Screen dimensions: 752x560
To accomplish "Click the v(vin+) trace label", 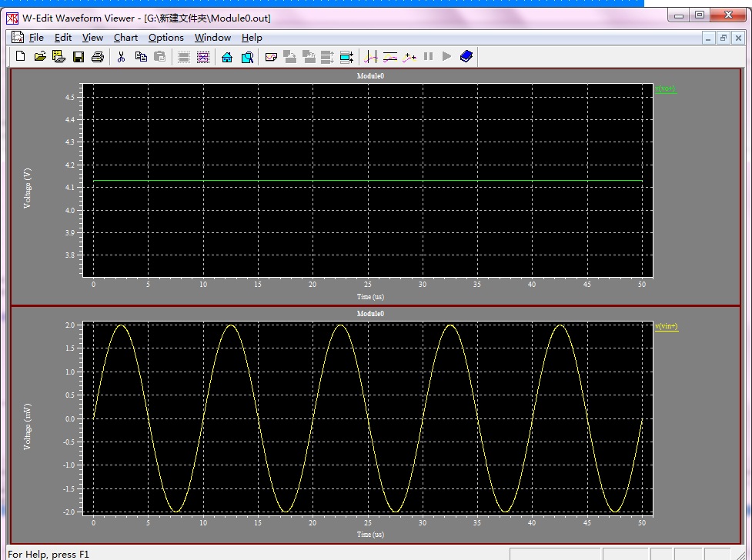I will coord(666,326).
